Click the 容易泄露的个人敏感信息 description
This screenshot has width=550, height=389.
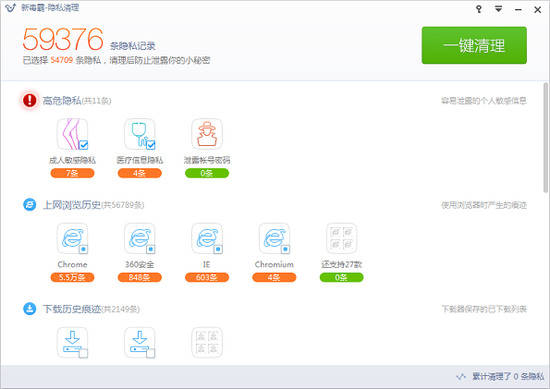(484, 101)
